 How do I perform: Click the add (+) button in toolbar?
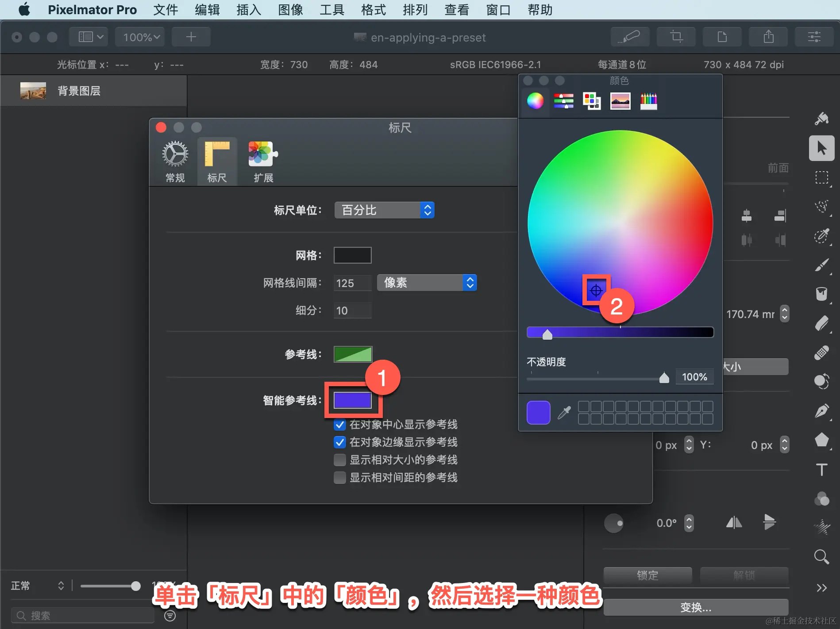191,37
